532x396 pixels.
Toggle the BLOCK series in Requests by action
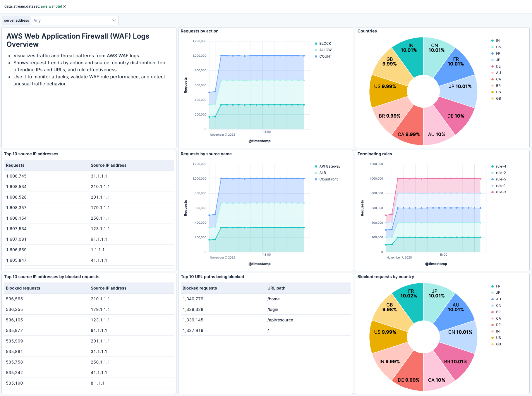[x=325, y=43]
